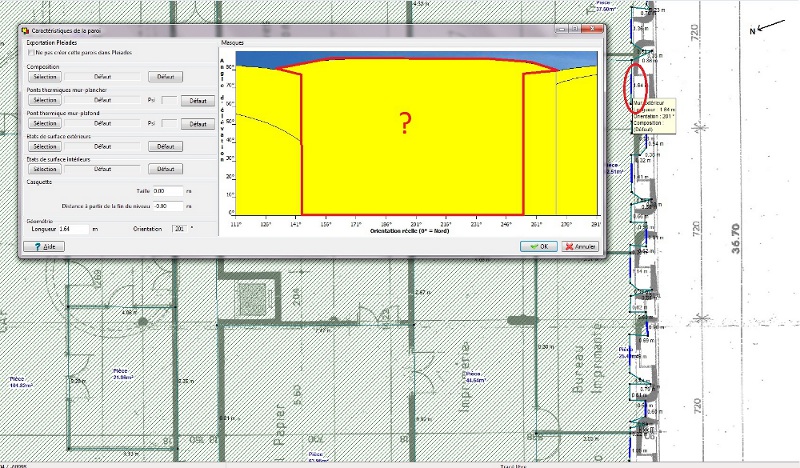The height and width of the screenshot is (468, 800).
Task: Click Défaut button for Etats de surface extérieurs
Action: coord(165,146)
